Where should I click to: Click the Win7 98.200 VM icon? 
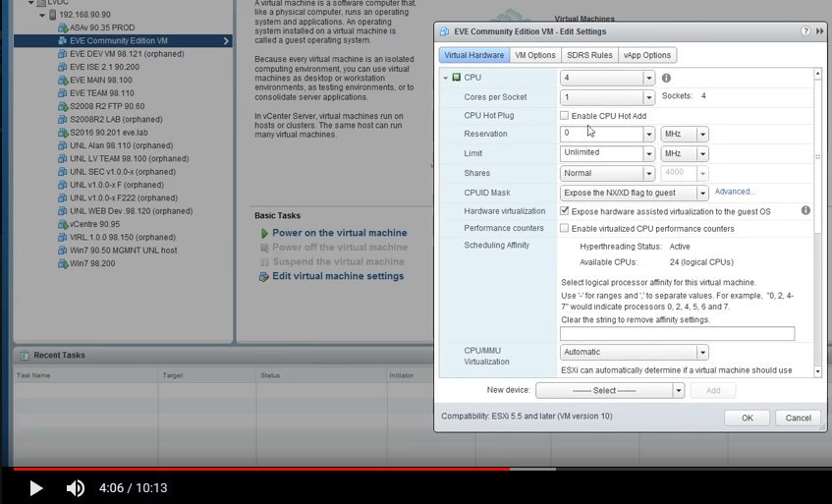(63, 263)
